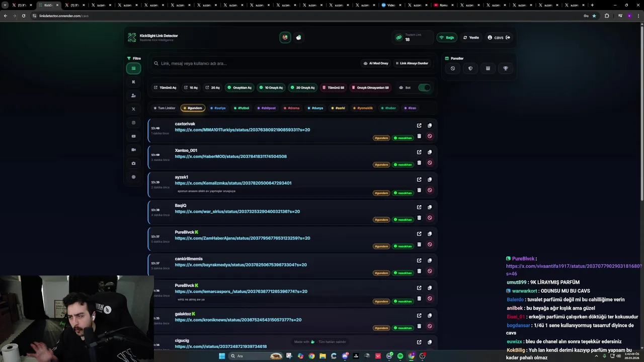644x362 pixels.
Task: Select the #dunya category tab
Action: coord(315,108)
